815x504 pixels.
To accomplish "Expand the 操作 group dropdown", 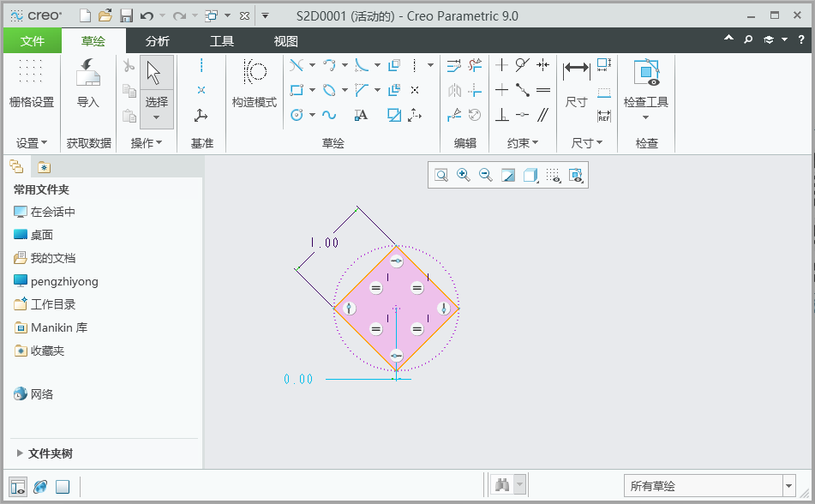I will pyautogui.click(x=147, y=143).
